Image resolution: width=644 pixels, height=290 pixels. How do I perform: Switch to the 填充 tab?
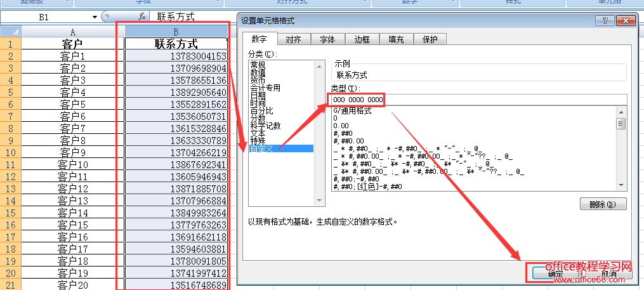396,39
